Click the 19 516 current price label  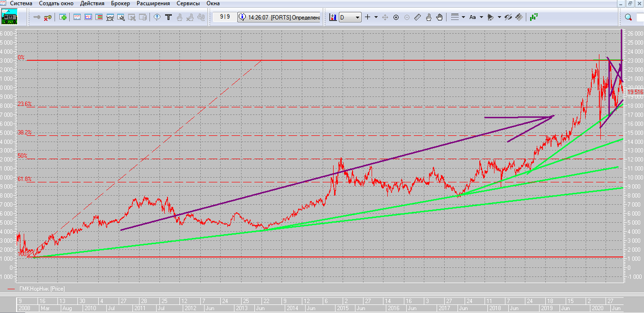tap(635, 93)
